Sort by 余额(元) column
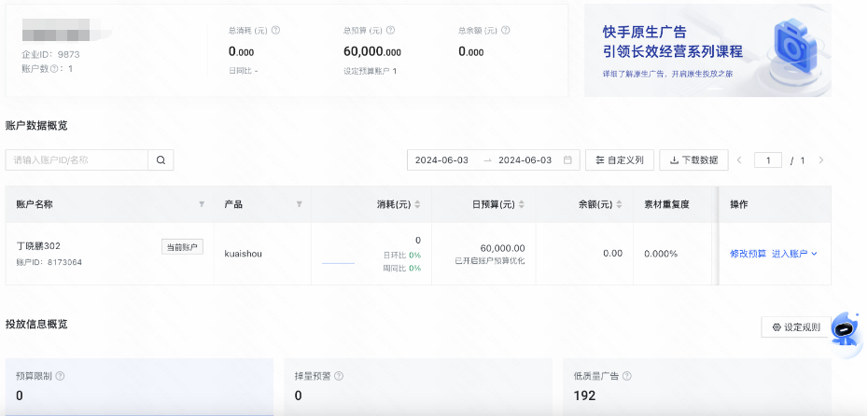 point(619,204)
